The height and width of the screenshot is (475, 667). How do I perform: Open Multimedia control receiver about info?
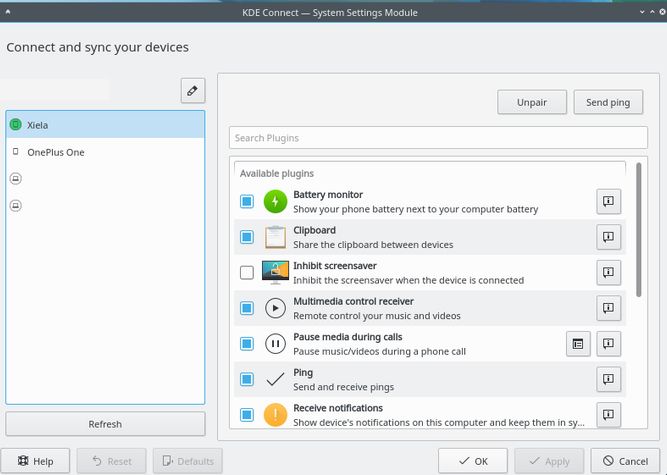[608, 308]
